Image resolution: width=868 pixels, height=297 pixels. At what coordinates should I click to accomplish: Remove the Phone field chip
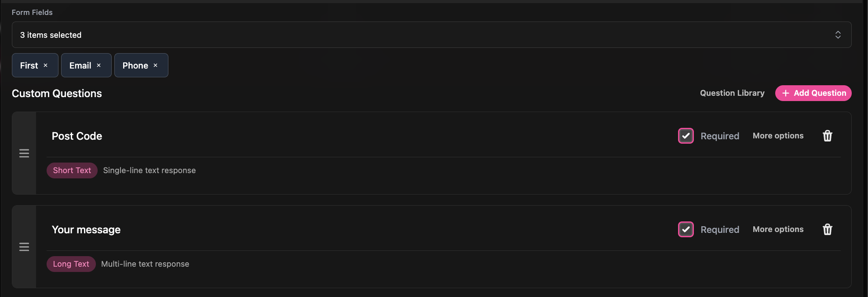click(x=155, y=65)
